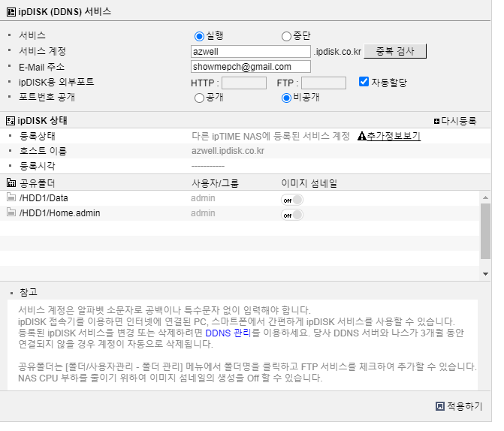Click the folder icon beside /HDD1/Home.admin

point(11,212)
